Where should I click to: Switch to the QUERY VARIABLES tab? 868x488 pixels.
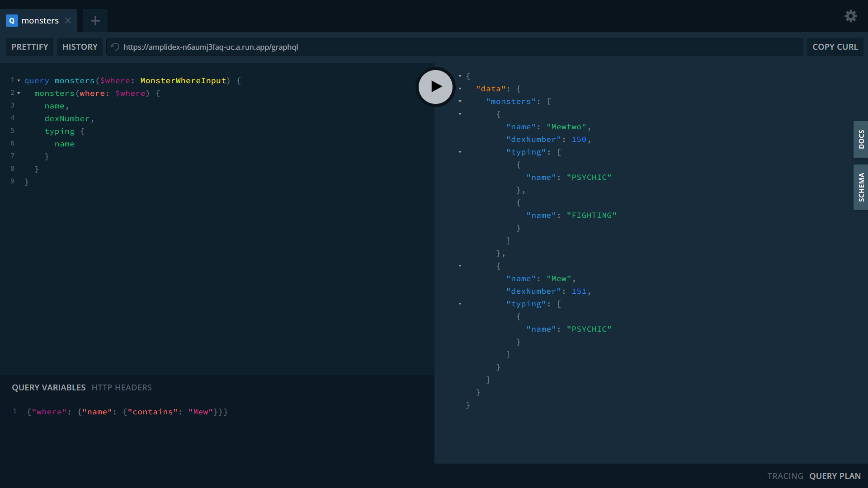(x=48, y=387)
